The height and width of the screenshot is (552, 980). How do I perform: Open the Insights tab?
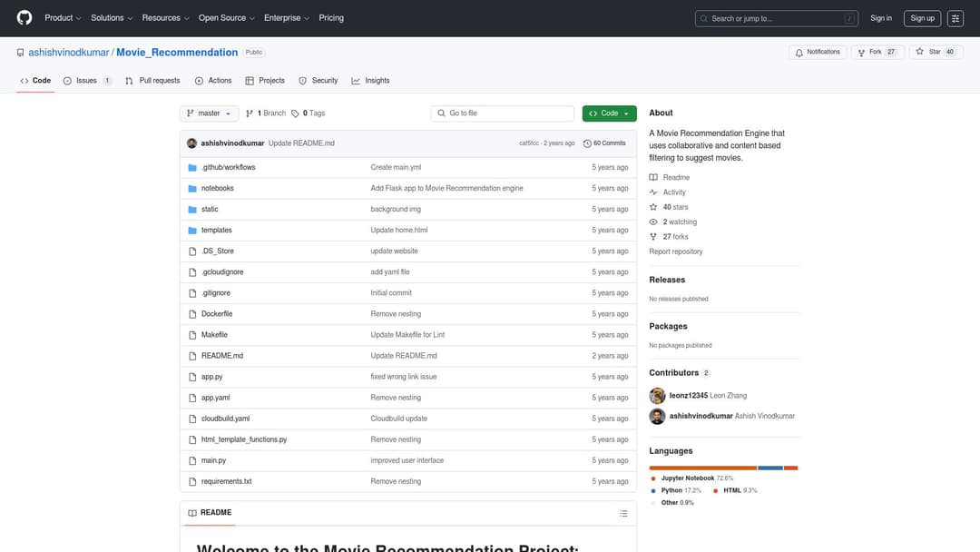370,81
